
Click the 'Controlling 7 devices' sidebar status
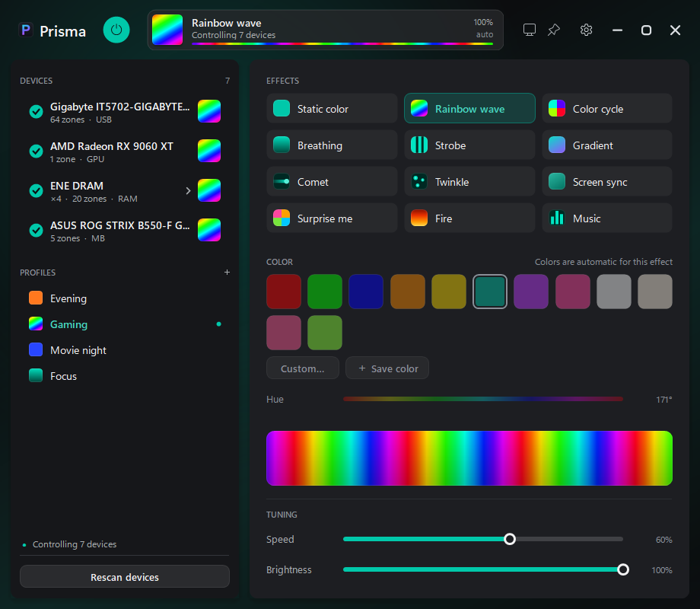pos(74,544)
